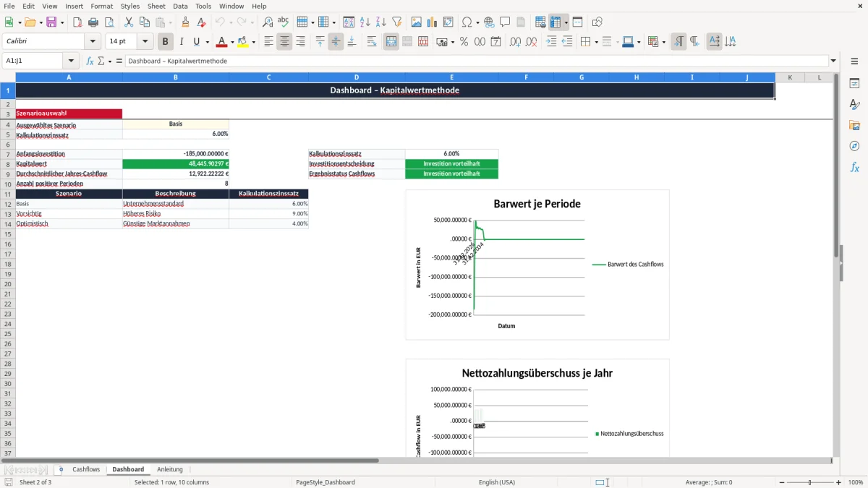Print the spreadsheet via printer icon

tap(93, 22)
